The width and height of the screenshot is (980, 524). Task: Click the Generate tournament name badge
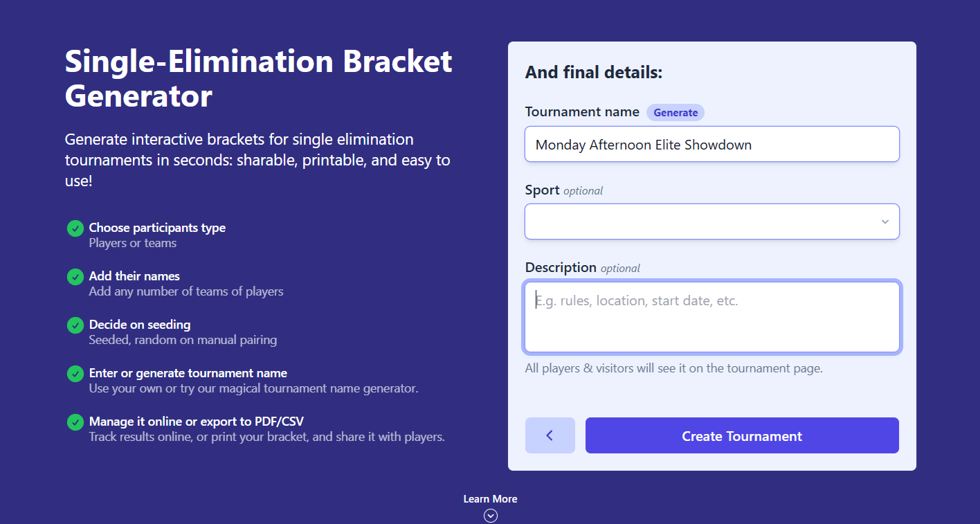675,112
